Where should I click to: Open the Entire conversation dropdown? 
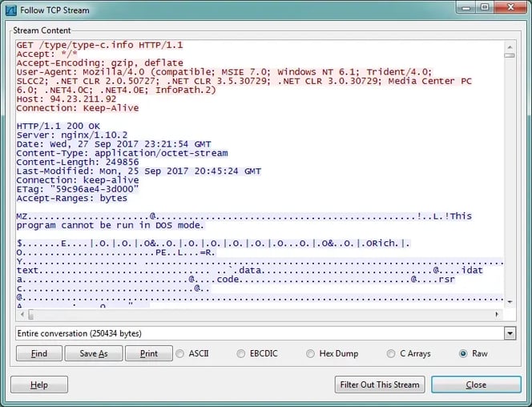(x=510, y=332)
